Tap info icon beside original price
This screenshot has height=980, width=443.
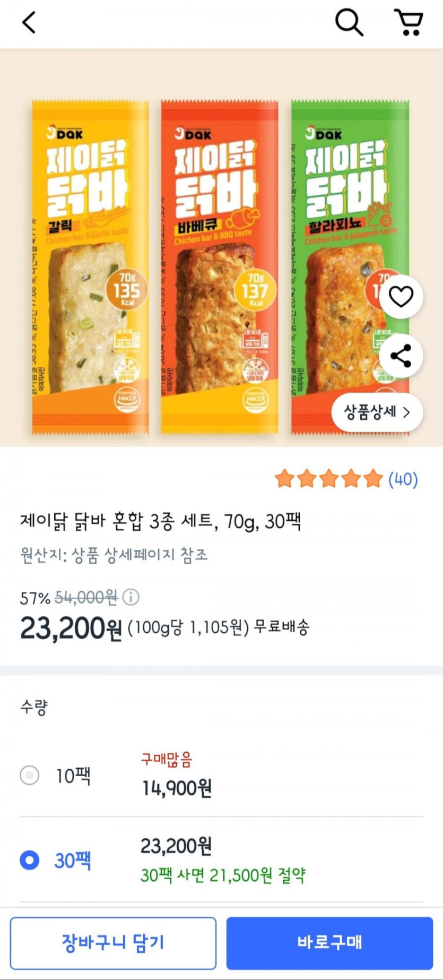pos(131,598)
